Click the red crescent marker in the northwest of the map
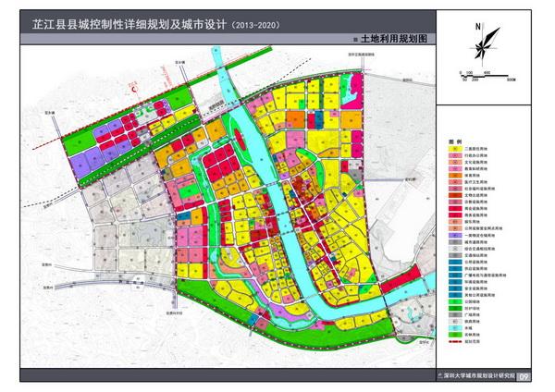This screenshot has height=392, width=555. coord(135,89)
